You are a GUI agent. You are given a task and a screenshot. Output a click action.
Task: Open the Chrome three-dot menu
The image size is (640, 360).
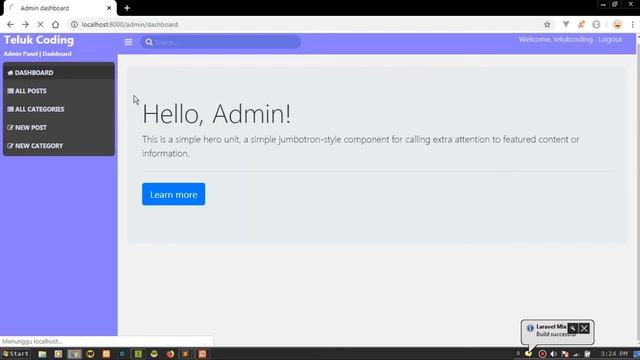coord(632,24)
